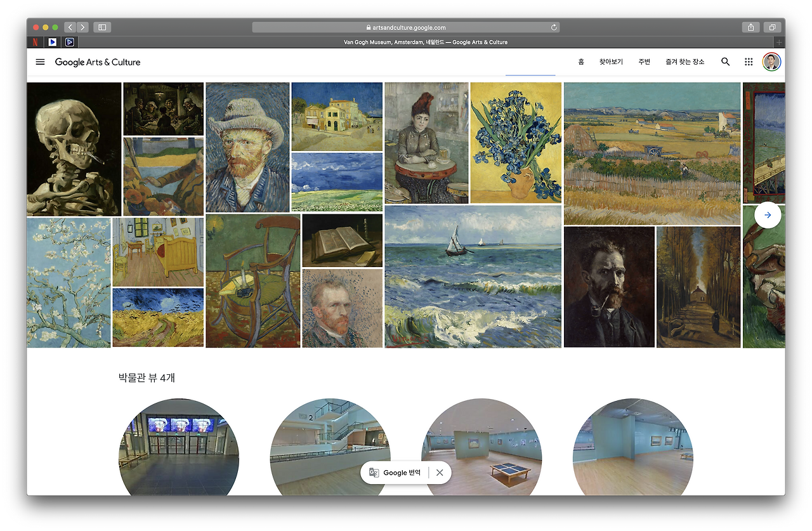Open the dark self-portrait with pipe

(609, 287)
